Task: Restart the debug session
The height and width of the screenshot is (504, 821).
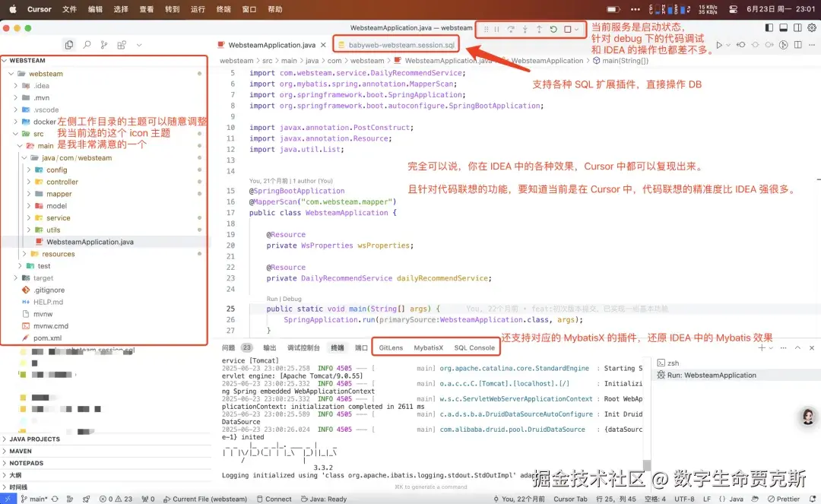Action: [x=553, y=30]
